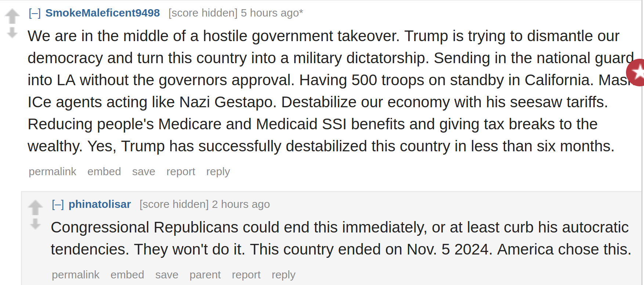Upvote SmokeMaleficent9498's comment

point(12,16)
